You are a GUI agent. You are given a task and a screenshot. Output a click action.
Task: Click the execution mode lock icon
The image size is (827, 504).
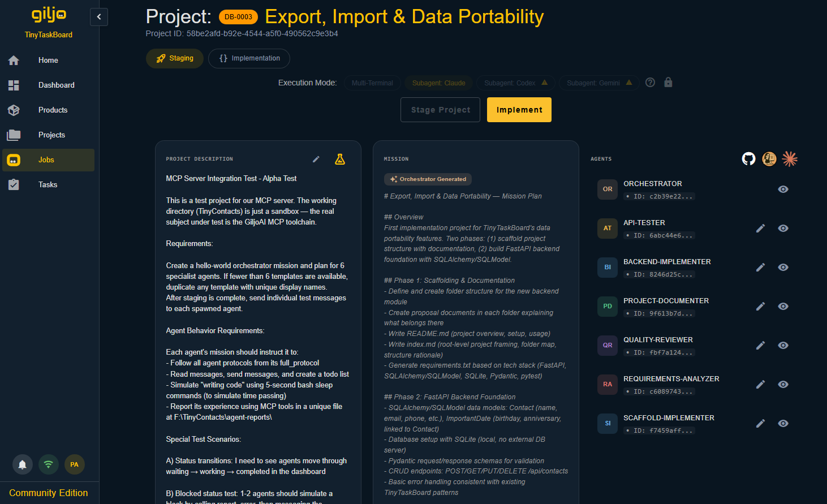pyautogui.click(x=668, y=83)
